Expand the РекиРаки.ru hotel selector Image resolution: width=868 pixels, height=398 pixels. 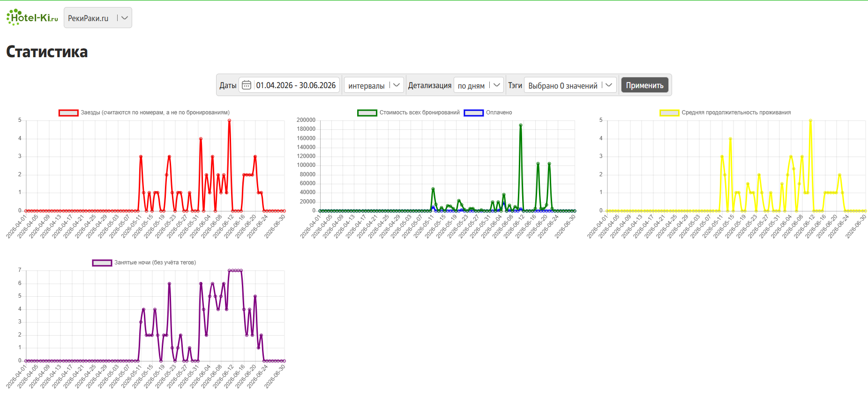pyautogui.click(x=98, y=18)
